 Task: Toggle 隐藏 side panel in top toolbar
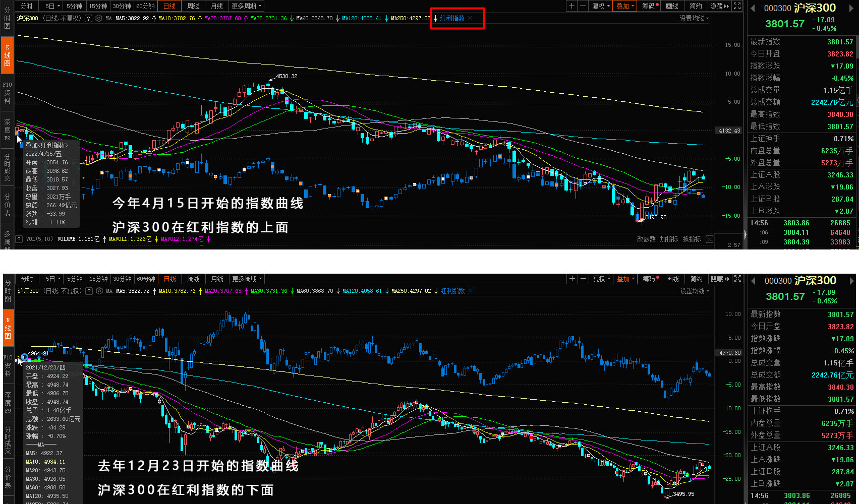click(x=719, y=6)
